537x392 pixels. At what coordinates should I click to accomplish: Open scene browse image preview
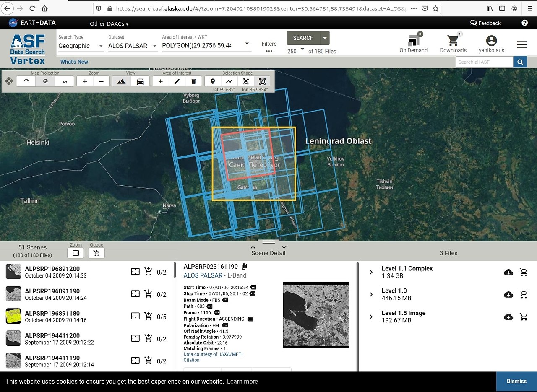316,315
